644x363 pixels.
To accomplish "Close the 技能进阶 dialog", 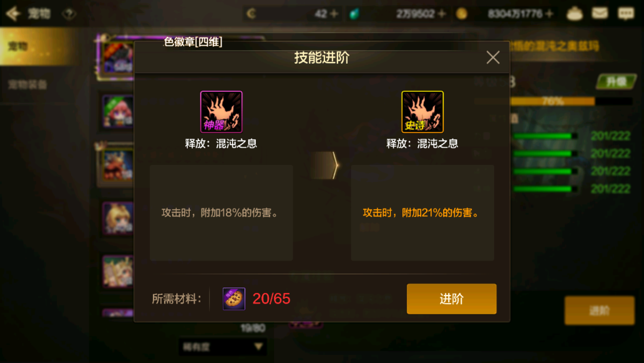I will click(493, 57).
